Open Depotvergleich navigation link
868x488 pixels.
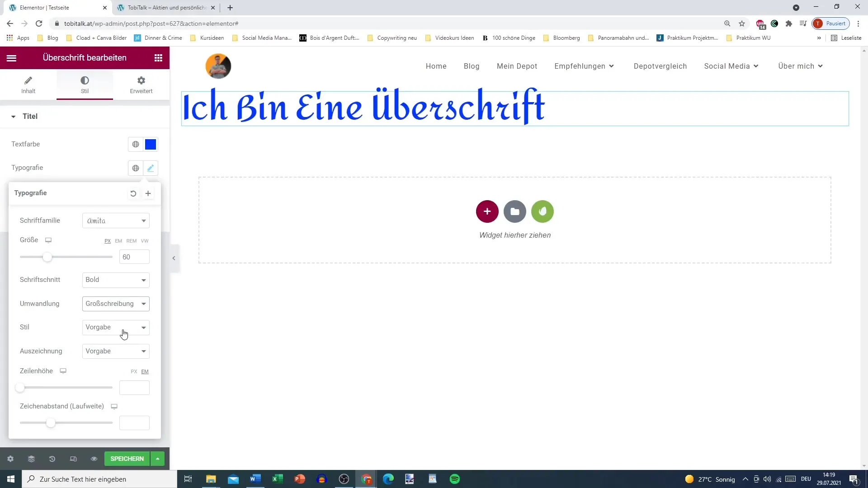point(660,66)
